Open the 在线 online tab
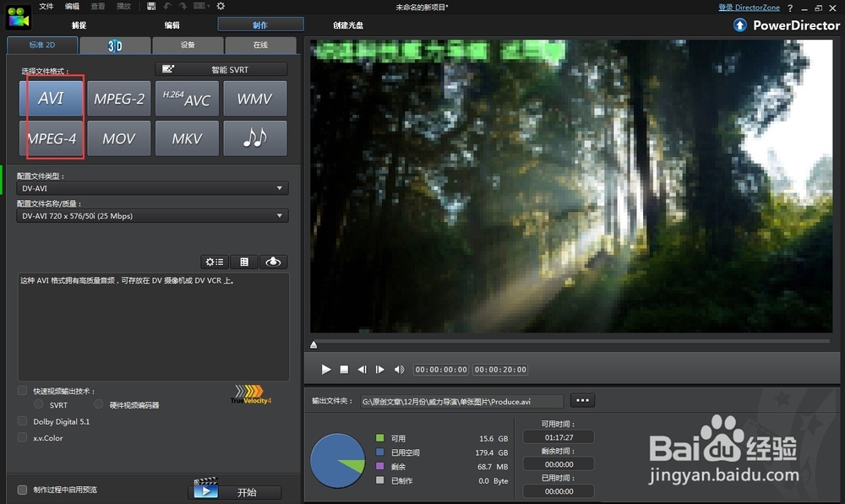The image size is (845, 504). point(260,46)
